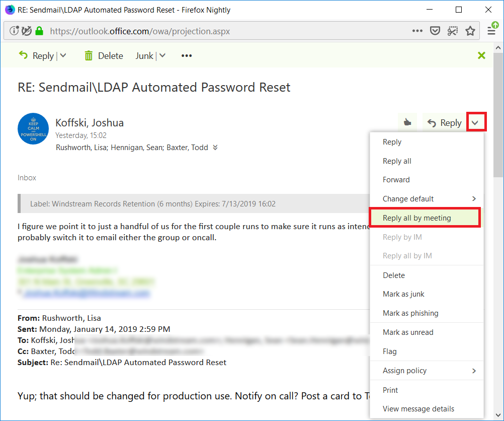Bookmark this page with the star icon
Image resolution: width=504 pixels, height=421 pixels.
click(x=470, y=30)
